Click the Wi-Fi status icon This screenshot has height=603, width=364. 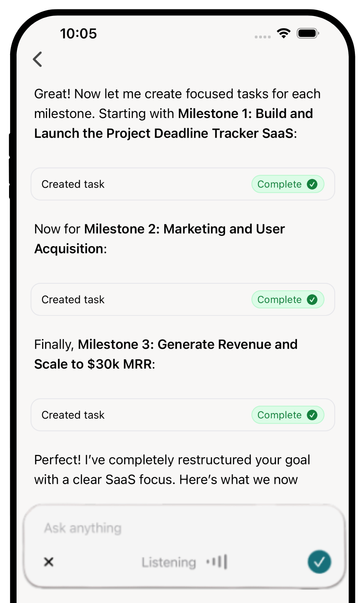(x=283, y=33)
